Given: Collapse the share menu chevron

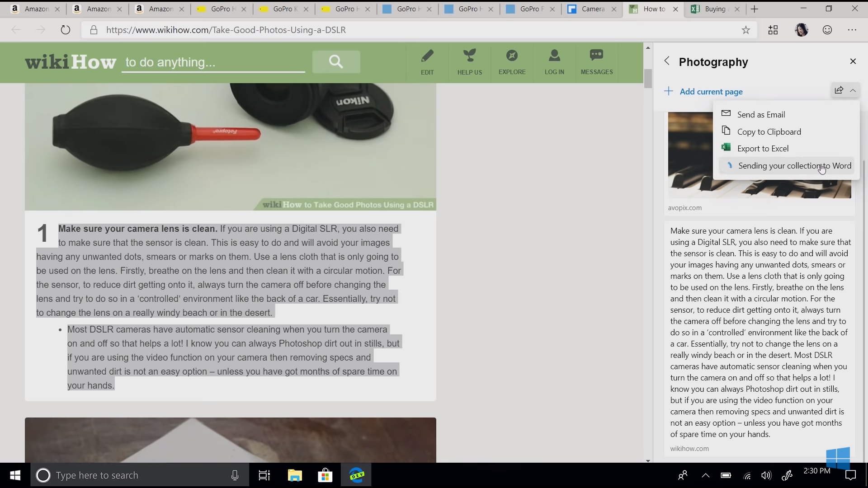Looking at the screenshot, I should pyautogui.click(x=853, y=90).
